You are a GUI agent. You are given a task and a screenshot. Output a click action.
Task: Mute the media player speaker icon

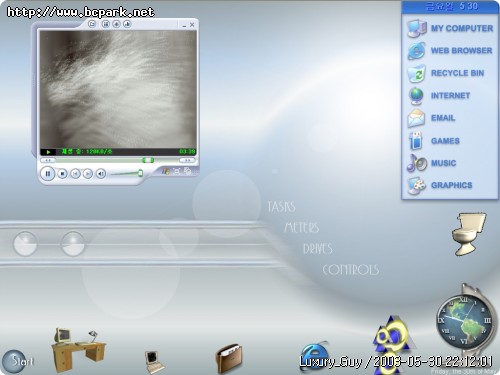pos(101,174)
